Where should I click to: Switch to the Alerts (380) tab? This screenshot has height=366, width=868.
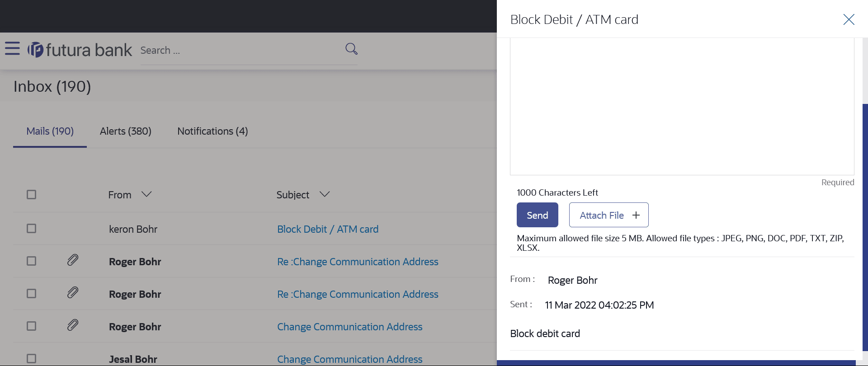[x=126, y=131]
